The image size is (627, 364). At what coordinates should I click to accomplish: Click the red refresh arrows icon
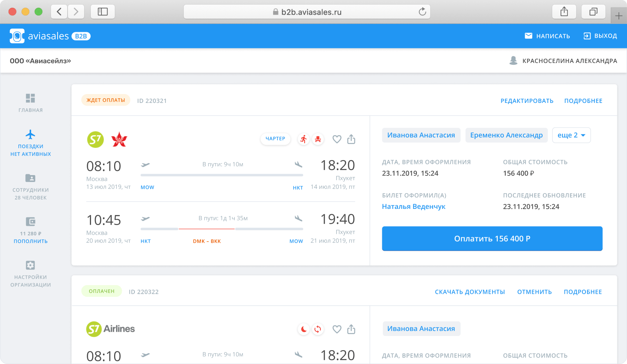pos(318,329)
